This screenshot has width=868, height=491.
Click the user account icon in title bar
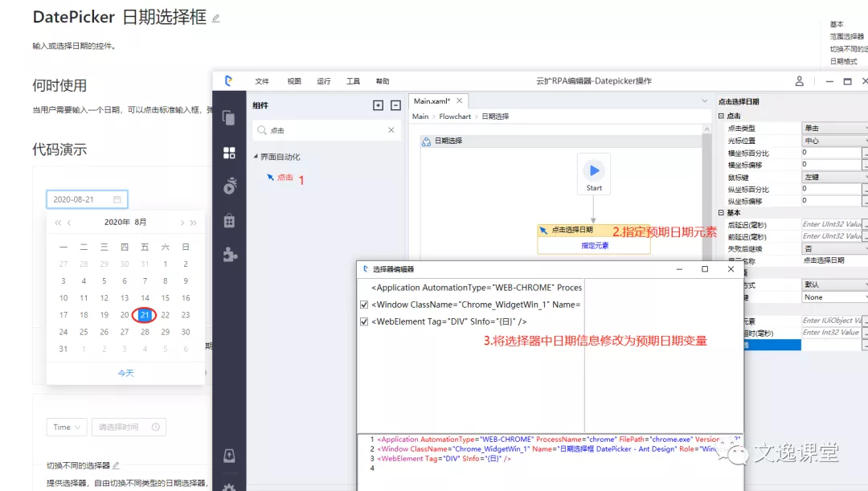(799, 81)
